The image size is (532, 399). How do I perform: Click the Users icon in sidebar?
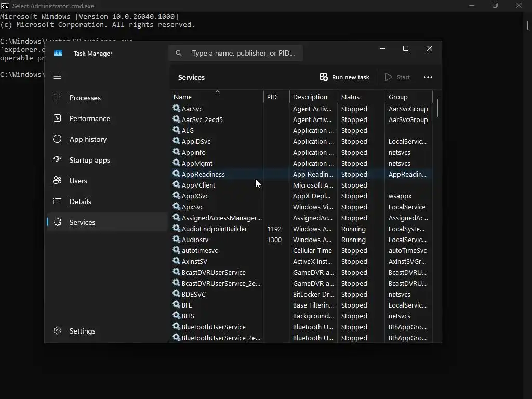pyautogui.click(x=57, y=181)
